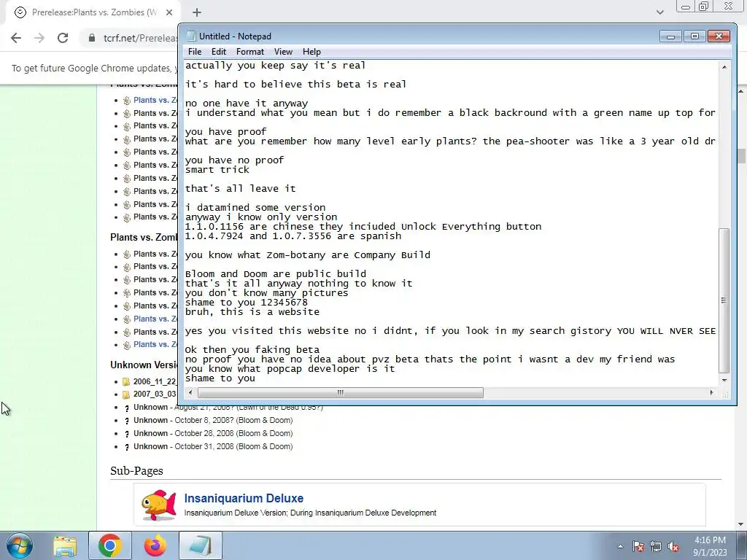
Task: Click line 'bruh, this is a website'
Action: pos(252,312)
